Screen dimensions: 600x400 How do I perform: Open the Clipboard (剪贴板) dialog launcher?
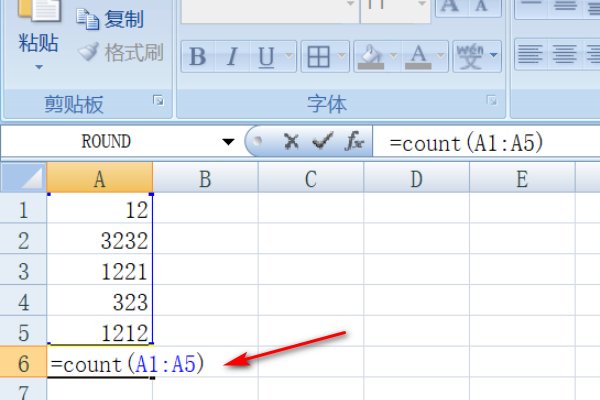coord(158,101)
